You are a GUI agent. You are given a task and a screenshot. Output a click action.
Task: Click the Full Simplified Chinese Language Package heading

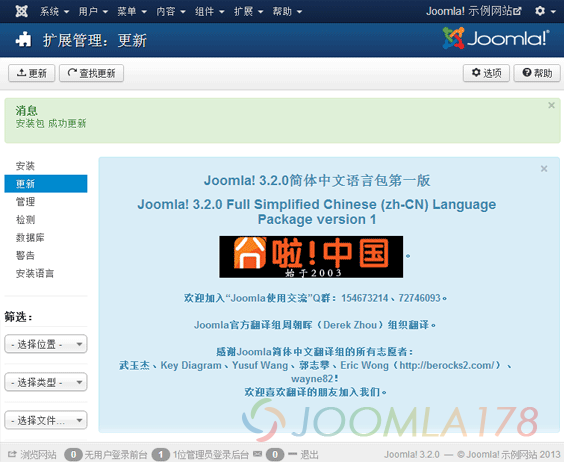tap(317, 212)
